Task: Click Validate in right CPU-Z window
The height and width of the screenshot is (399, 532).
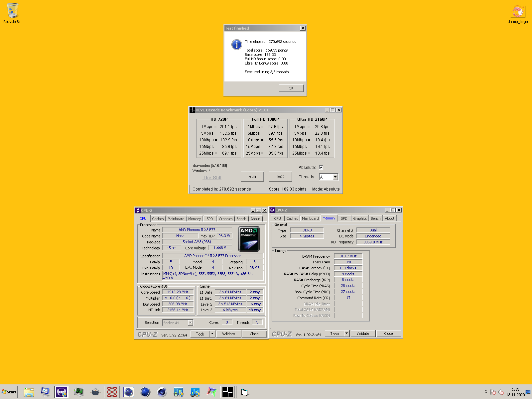Action: pyautogui.click(x=363, y=333)
